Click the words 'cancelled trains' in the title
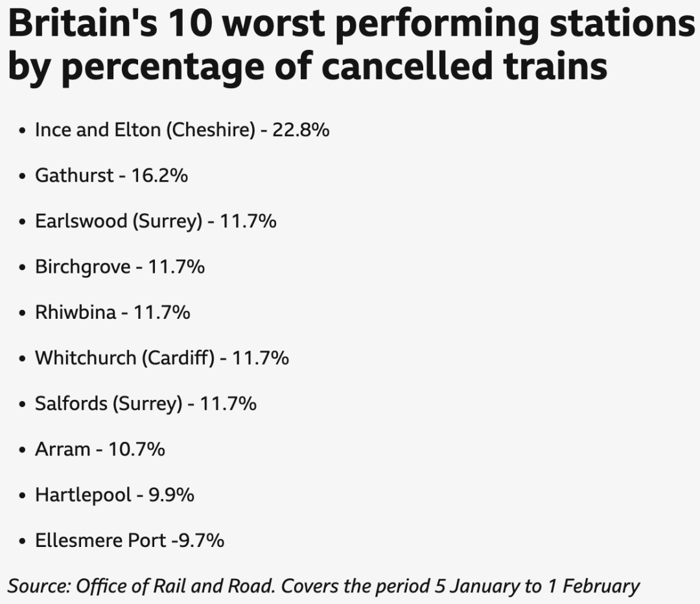Viewport: 700px width, 604px height. click(x=464, y=65)
